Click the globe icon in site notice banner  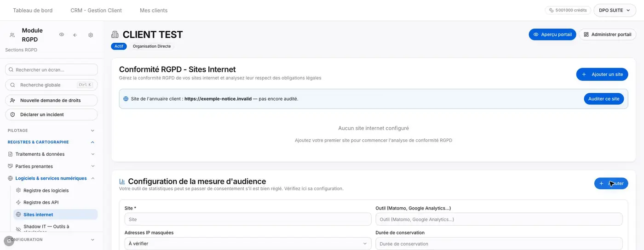[x=126, y=99]
